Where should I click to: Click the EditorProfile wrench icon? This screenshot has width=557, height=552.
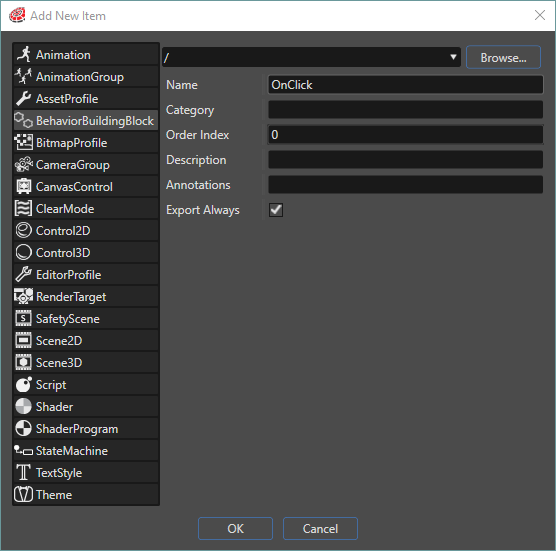tap(23, 275)
